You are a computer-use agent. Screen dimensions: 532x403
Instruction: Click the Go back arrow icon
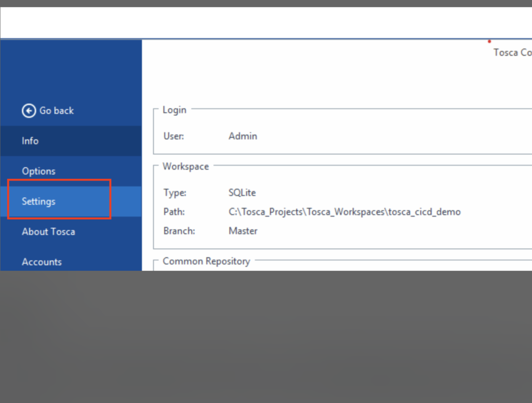click(x=29, y=111)
